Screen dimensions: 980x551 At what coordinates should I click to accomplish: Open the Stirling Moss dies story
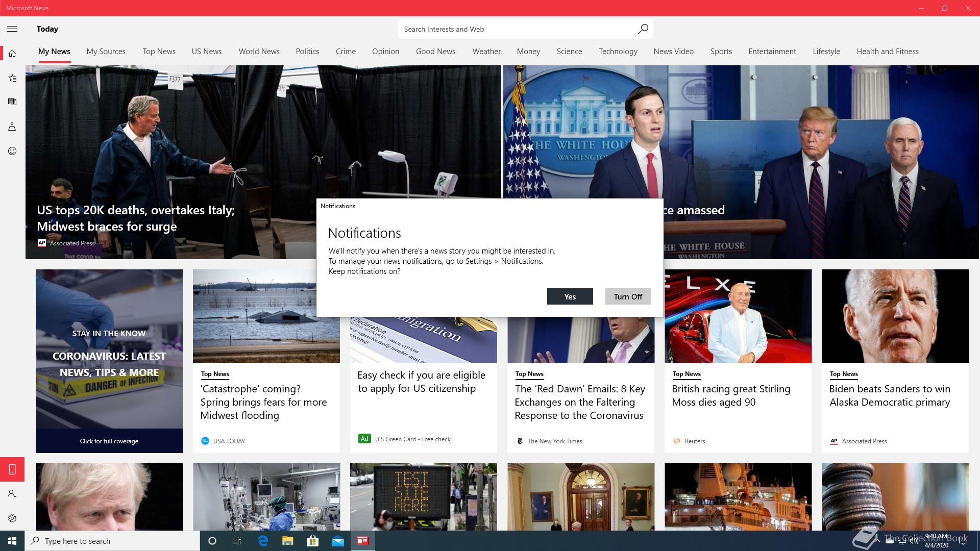731,395
